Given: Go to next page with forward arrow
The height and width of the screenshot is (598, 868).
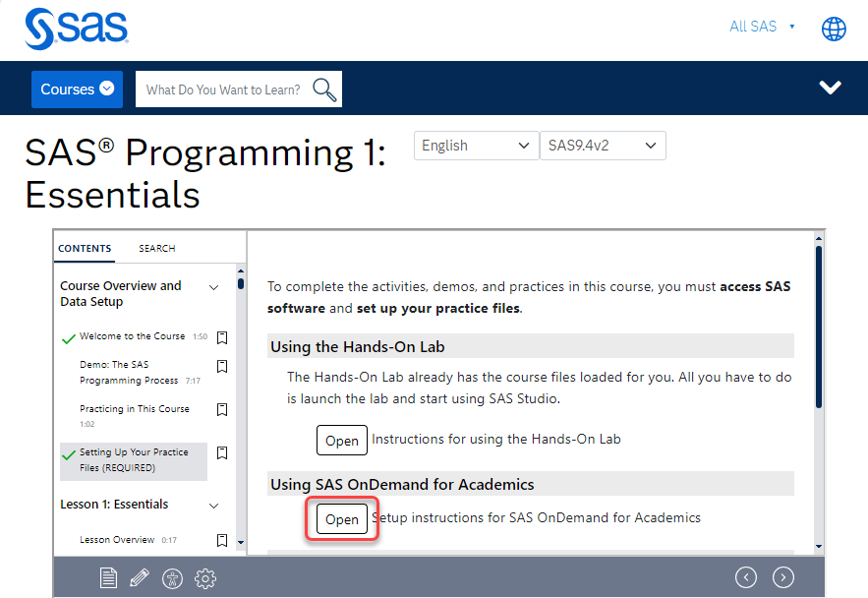Looking at the screenshot, I should (781, 577).
